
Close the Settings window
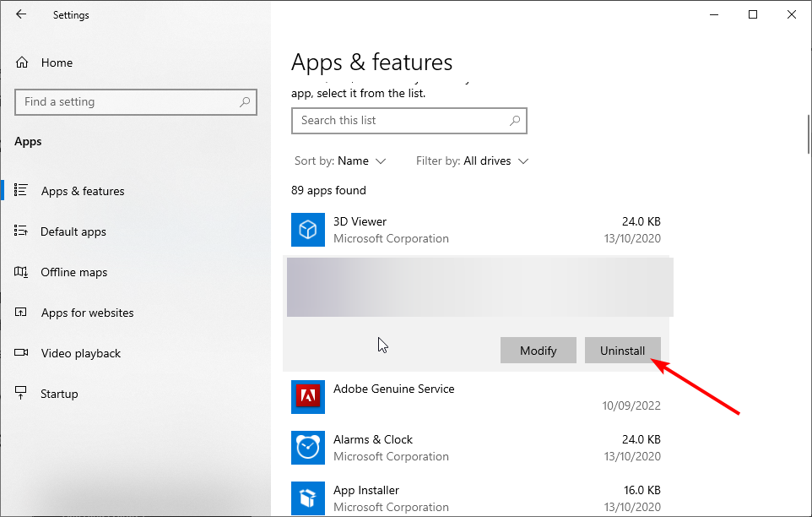[791, 14]
